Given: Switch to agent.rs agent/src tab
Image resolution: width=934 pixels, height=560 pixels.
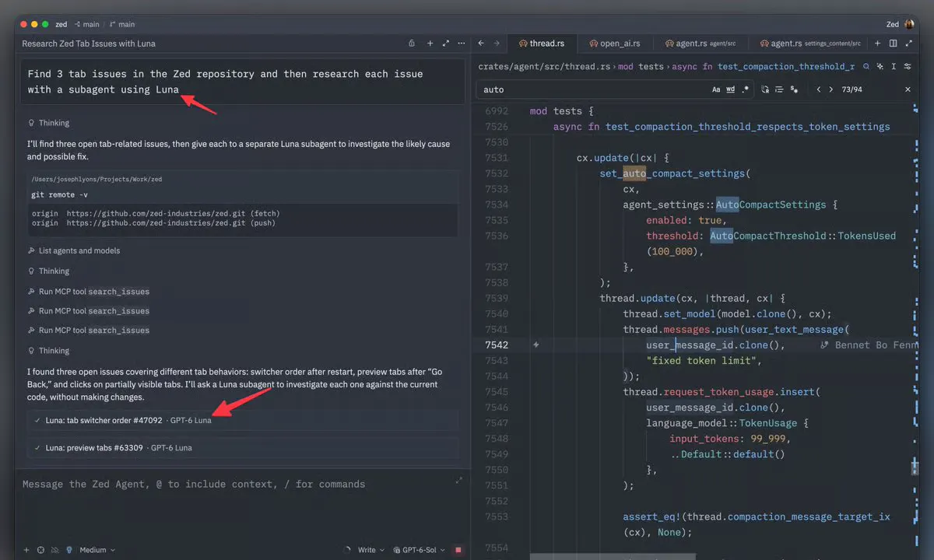Looking at the screenshot, I should [x=700, y=44].
